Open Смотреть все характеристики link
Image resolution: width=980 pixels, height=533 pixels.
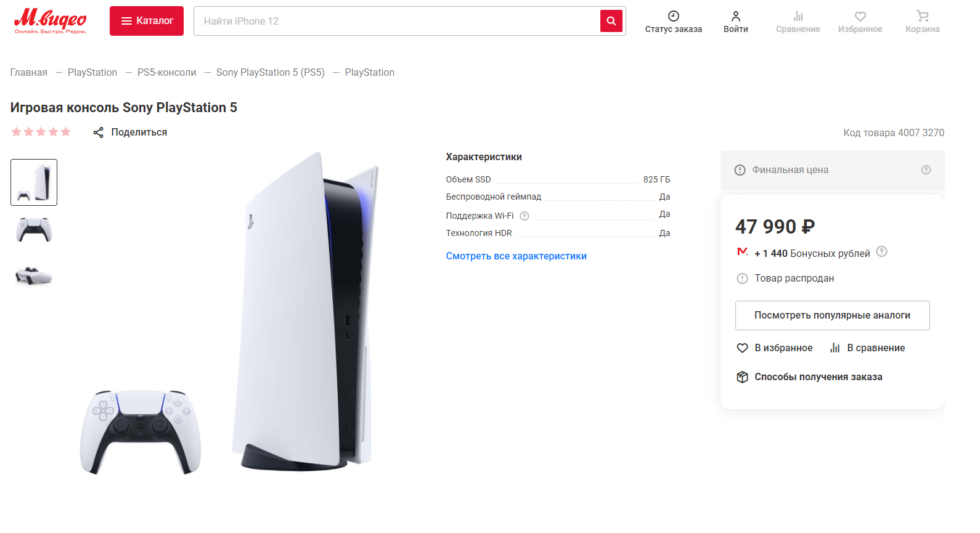(x=517, y=256)
